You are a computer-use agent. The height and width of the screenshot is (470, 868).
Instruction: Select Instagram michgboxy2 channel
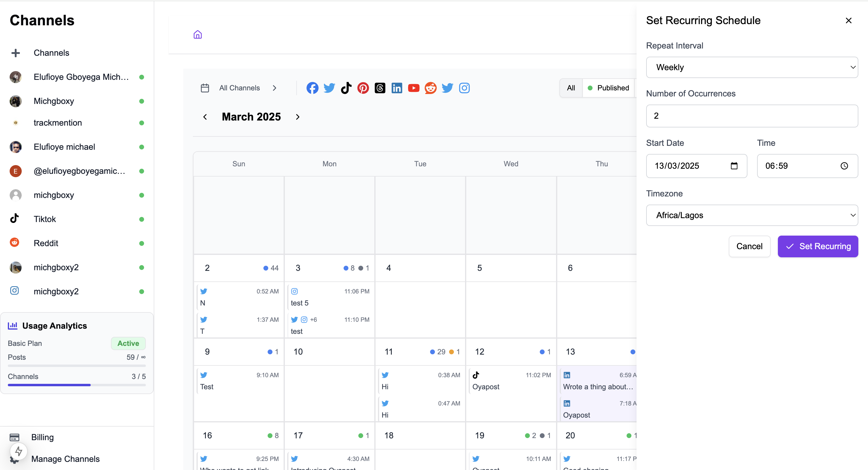point(77,291)
